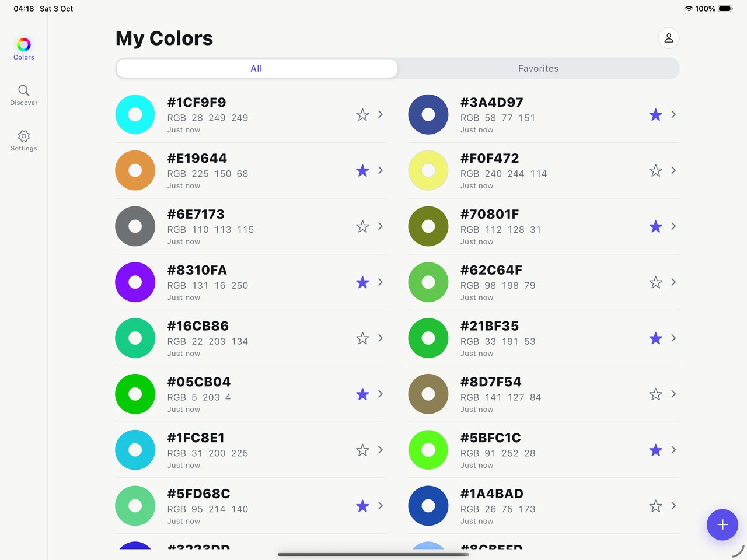Open the Colors sidebar section
This screenshot has height=560, width=747.
click(x=23, y=49)
